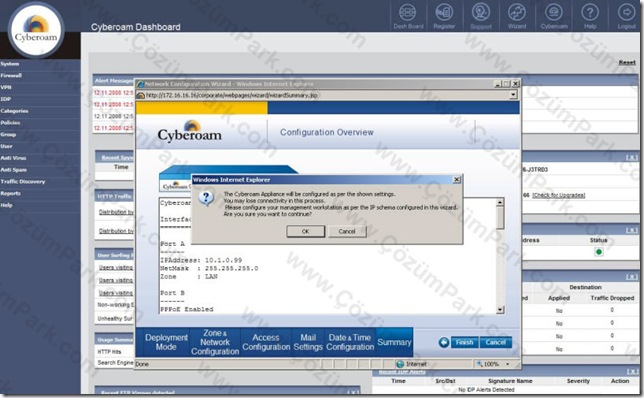644x398 pixels.
Task: Launch the Wizard icon in top toolbar
Action: click(517, 16)
